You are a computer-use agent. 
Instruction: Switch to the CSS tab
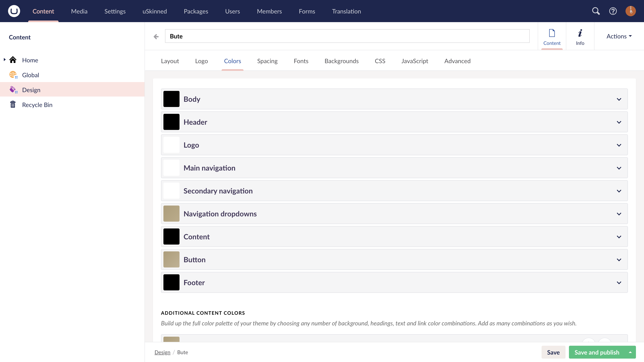tap(380, 61)
